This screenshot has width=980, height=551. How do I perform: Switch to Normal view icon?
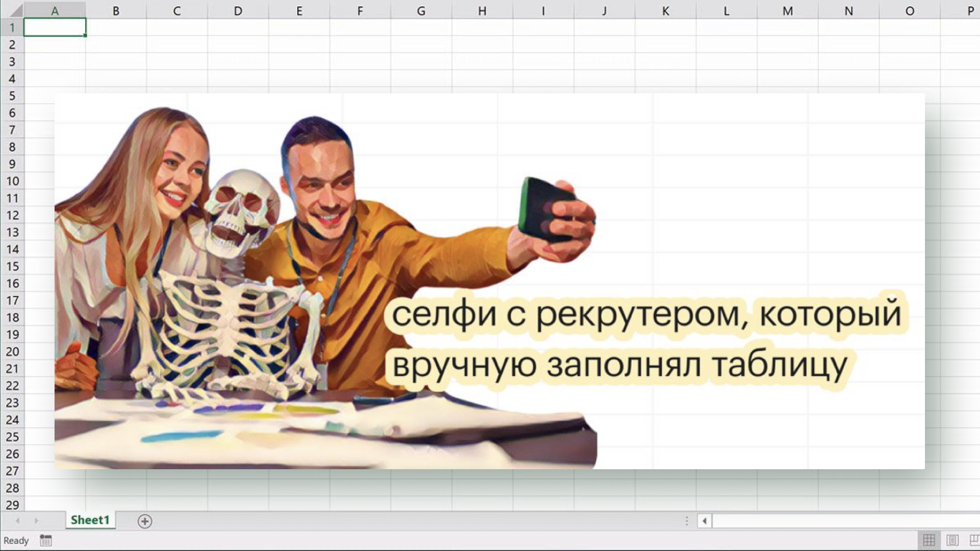tap(929, 540)
